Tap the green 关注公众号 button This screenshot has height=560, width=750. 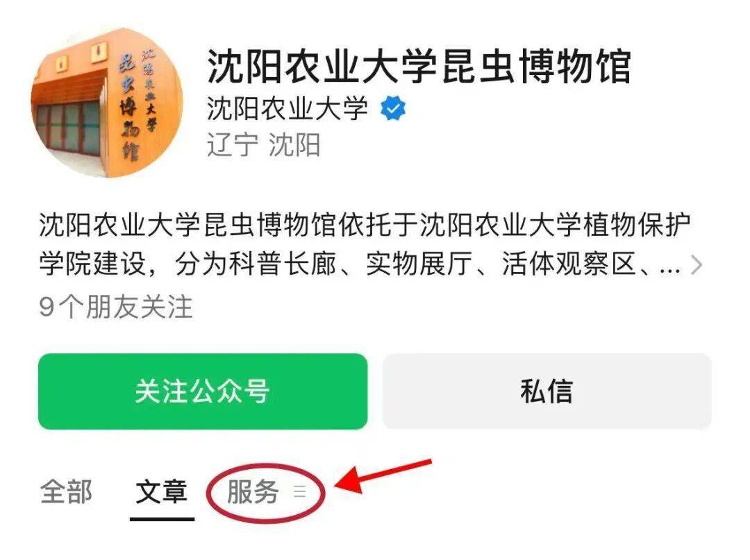pos(203,391)
